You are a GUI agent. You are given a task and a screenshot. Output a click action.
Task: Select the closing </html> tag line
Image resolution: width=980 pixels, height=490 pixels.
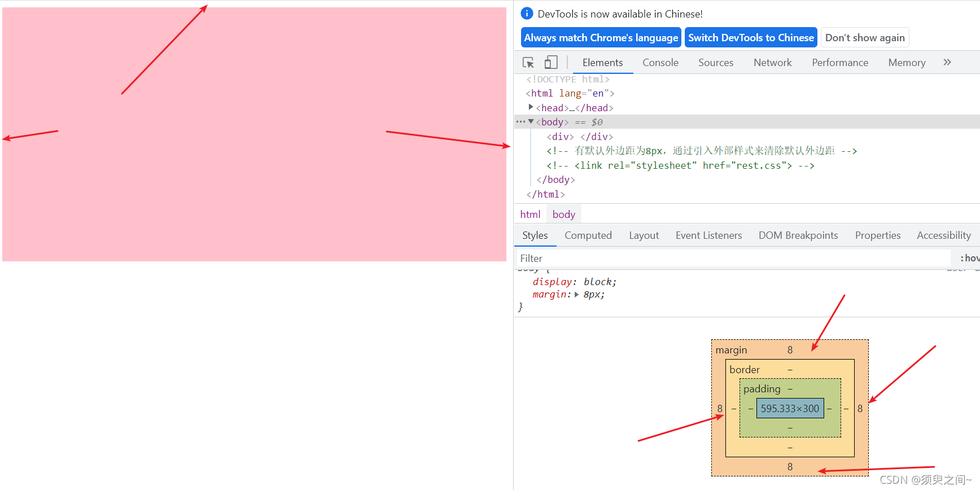[545, 194]
